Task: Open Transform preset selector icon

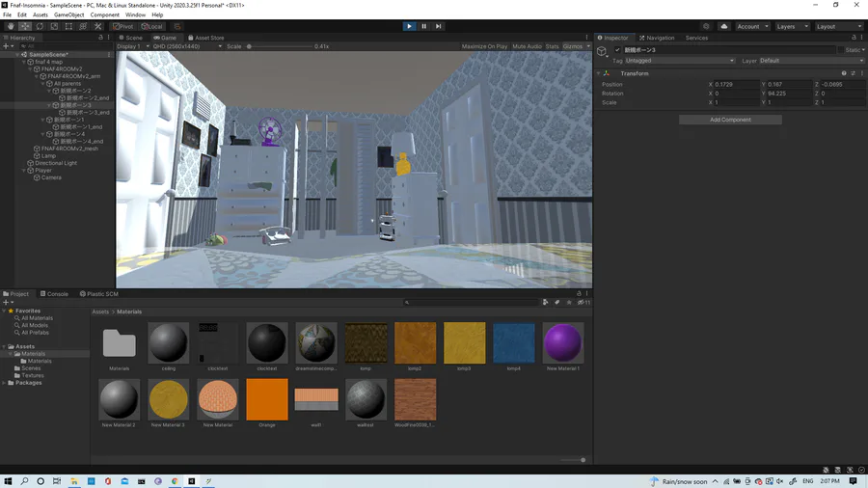Action: pos(854,73)
